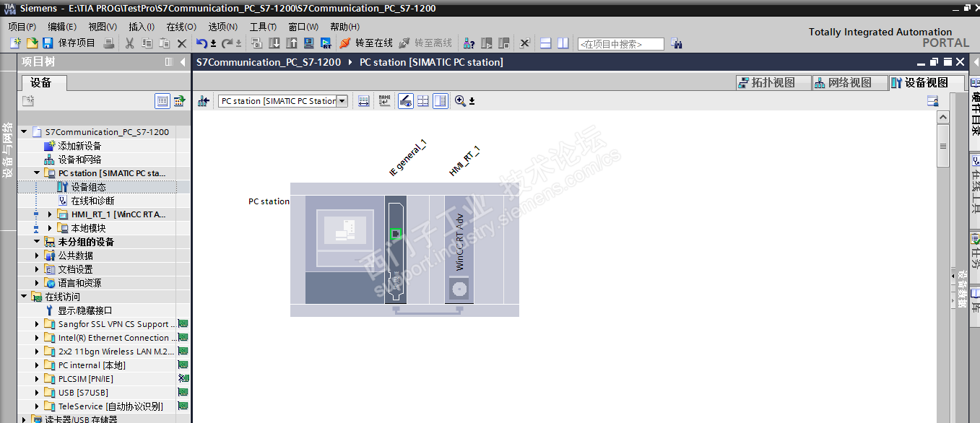Viewport: 980px width, 423px height.
Task: Select 添加新设备 in project tree
Action: point(79,146)
